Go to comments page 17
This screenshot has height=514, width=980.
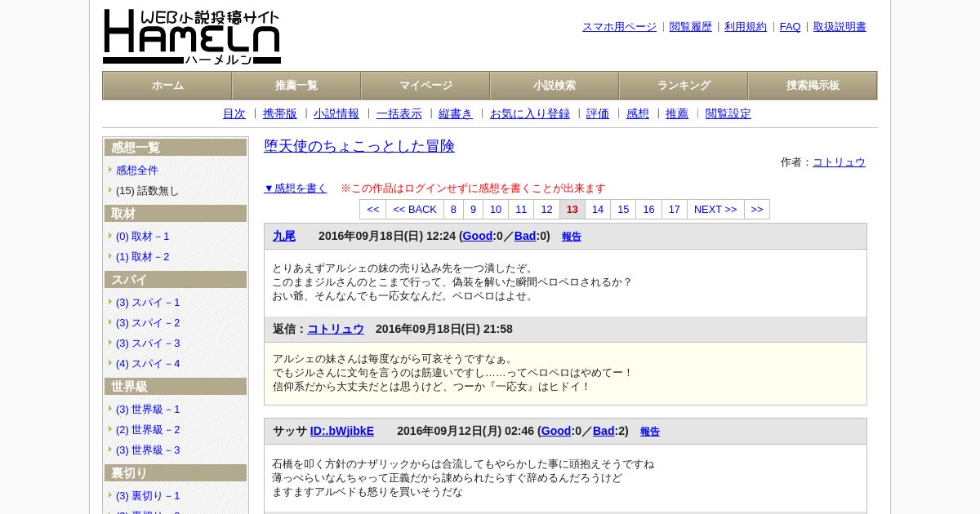(675, 210)
